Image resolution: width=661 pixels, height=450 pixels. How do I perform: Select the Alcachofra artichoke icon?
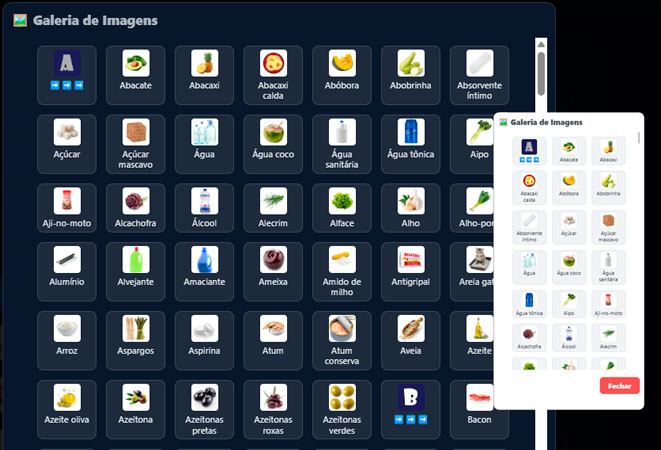135,208
